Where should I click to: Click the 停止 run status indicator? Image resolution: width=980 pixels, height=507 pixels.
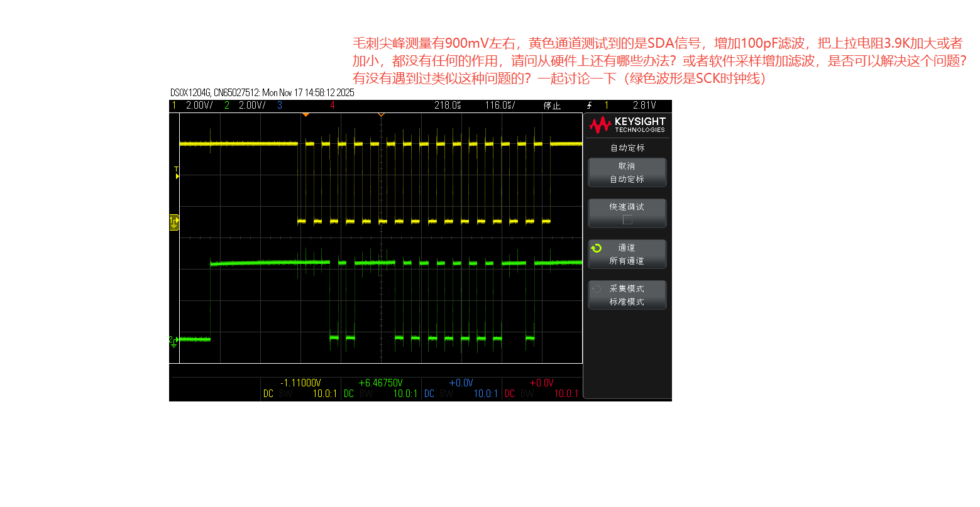[552, 106]
